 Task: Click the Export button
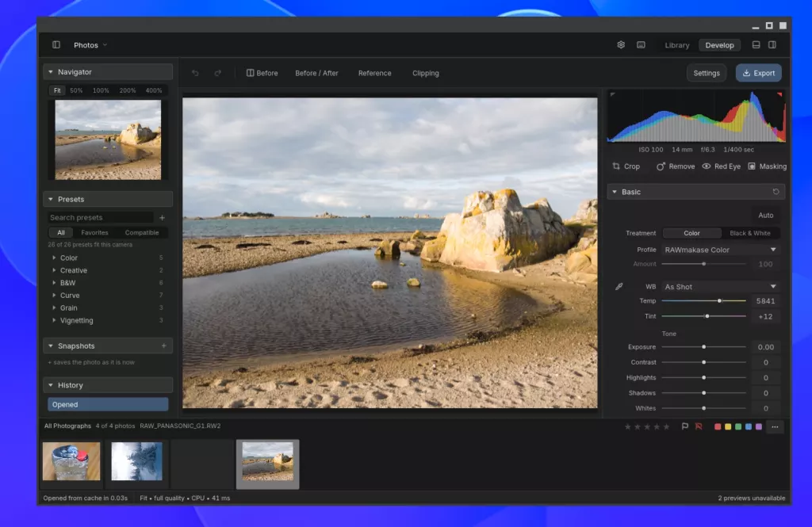point(759,73)
